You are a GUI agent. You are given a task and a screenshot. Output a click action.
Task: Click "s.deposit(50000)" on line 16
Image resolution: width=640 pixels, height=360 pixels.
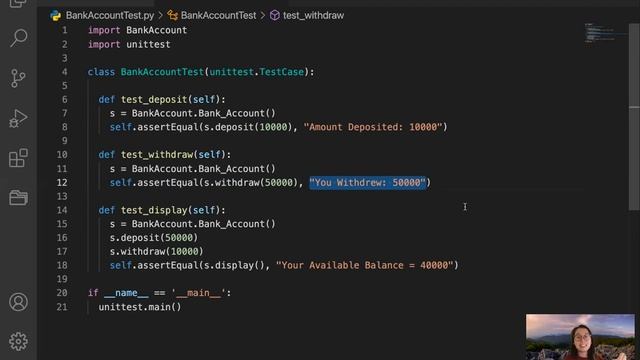coord(153,238)
